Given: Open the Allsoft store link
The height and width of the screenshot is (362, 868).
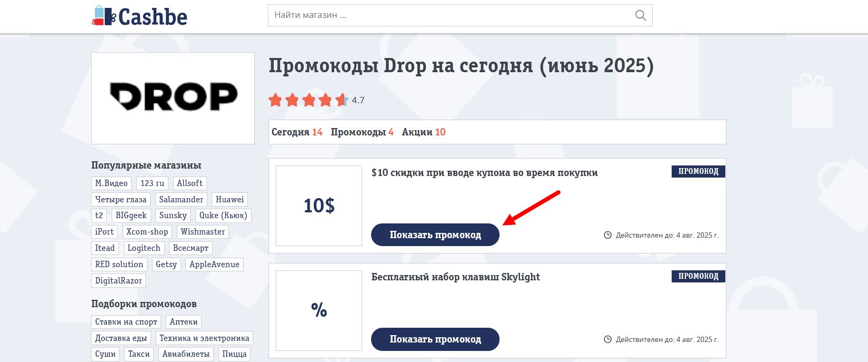Looking at the screenshot, I should (189, 183).
